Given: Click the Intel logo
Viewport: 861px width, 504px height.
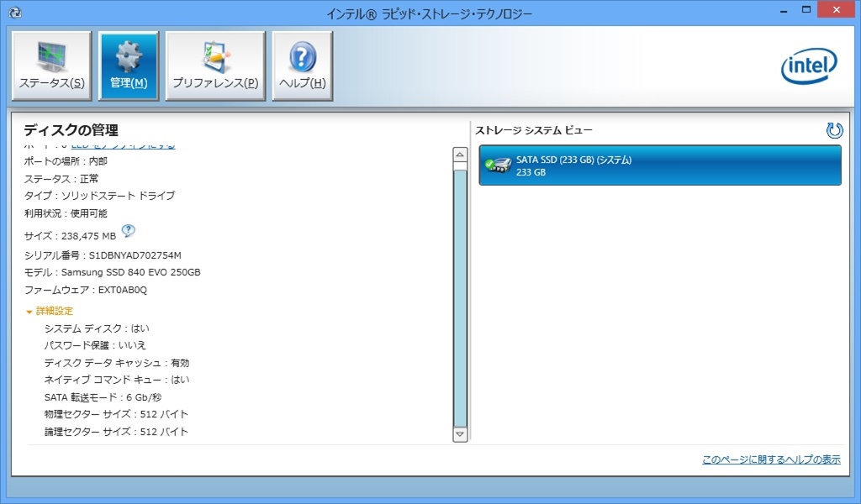Looking at the screenshot, I should pyautogui.click(x=809, y=66).
